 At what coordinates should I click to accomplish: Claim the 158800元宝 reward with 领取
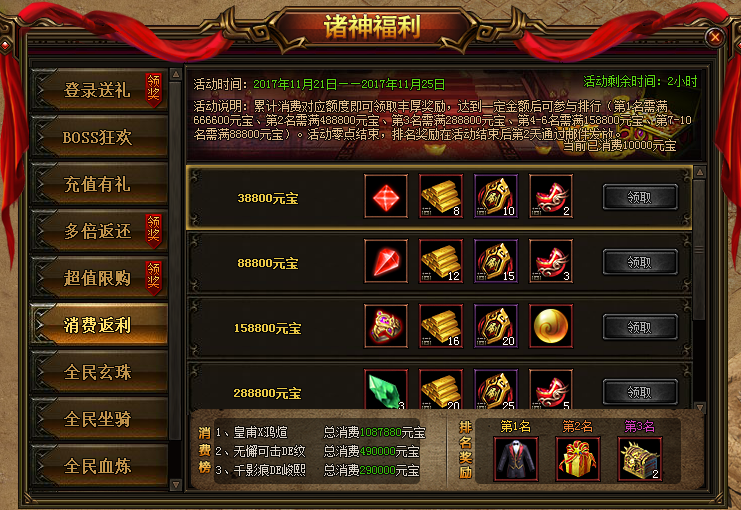click(640, 327)
